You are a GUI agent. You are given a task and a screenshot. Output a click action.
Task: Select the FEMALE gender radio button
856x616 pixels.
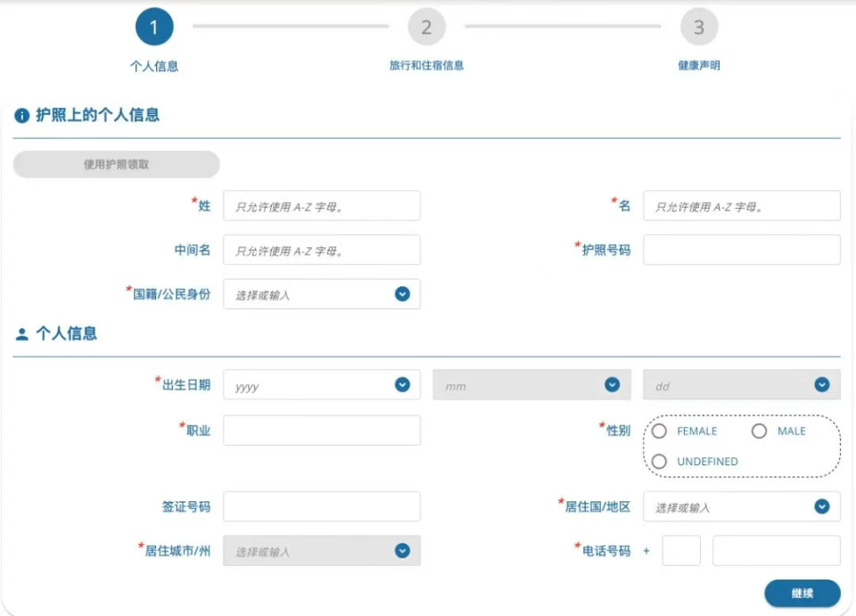(x=660, y=431)
